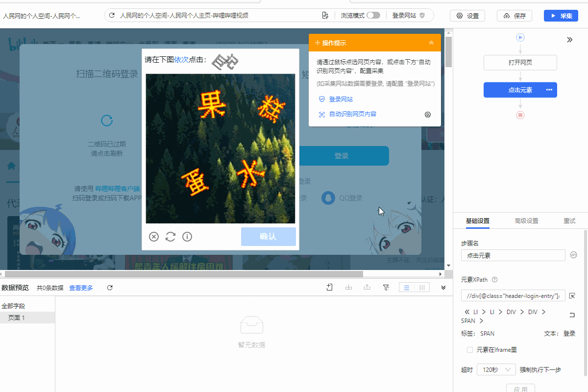Switch to the 基础设置 tab
Image resolution: width=588 pixels, height=392 pixels.
pyautogui.click(x=478, y=221)
